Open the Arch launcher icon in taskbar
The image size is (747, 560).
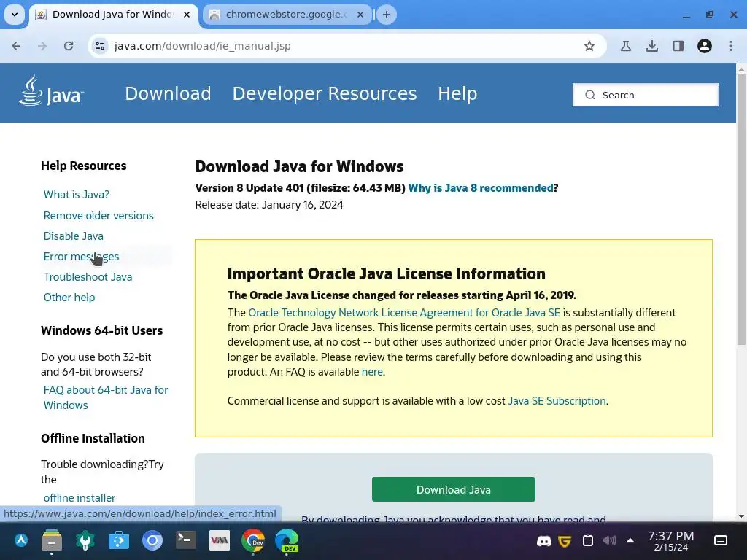(x=21, y=540)
